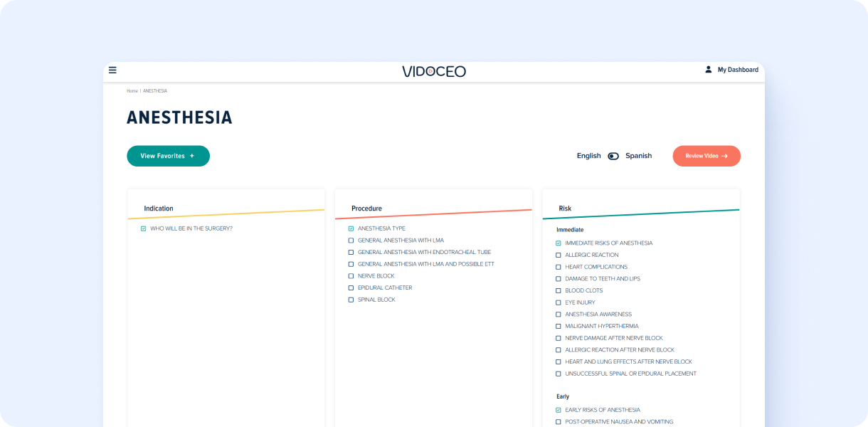Image resolution: width=868 pixels, height=427 pixels.
Task: Check the Allergic Reaction checkbox
Action: [559, 255]
